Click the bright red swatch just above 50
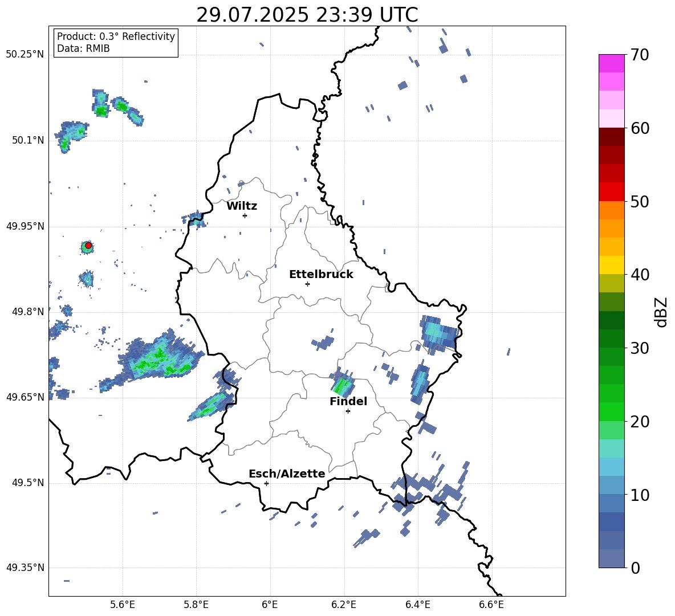Screen dimensions: 675x616 tap(611, 192)
